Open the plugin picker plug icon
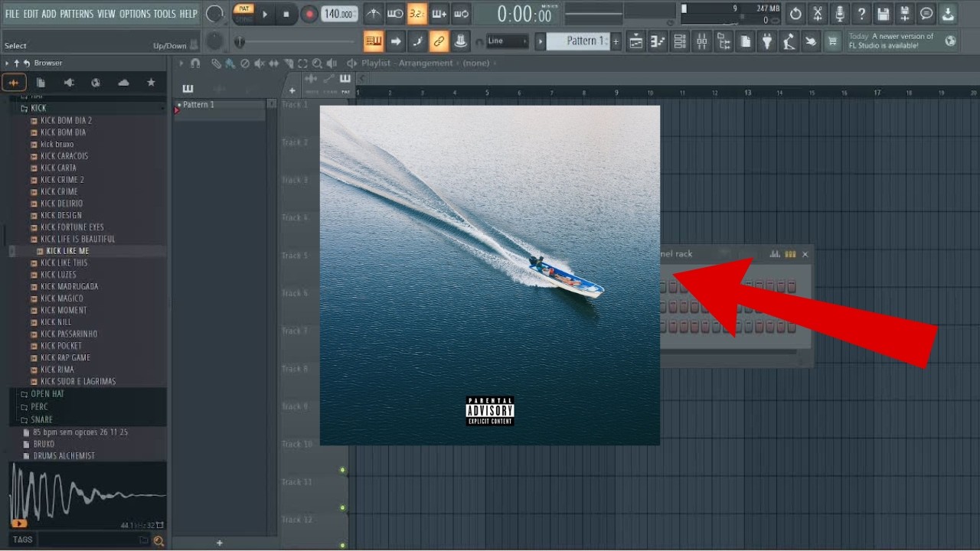 coord(766,41)
